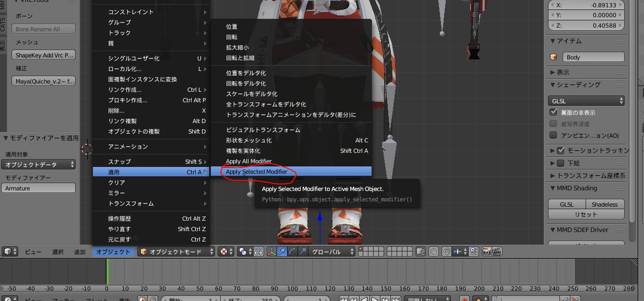Collapse the シェーディング panel
This screenshot has height=301, width=644.
(552, 85)
